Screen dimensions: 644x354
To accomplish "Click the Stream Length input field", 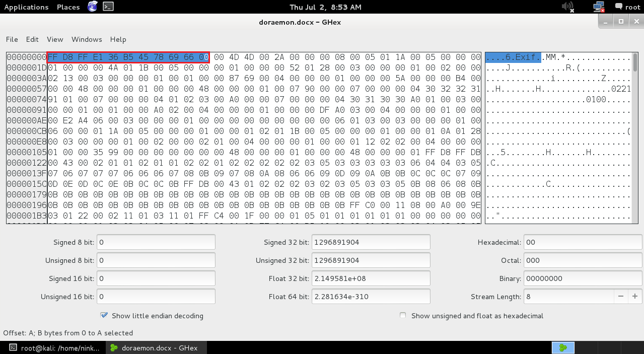I will pos(568,297).
